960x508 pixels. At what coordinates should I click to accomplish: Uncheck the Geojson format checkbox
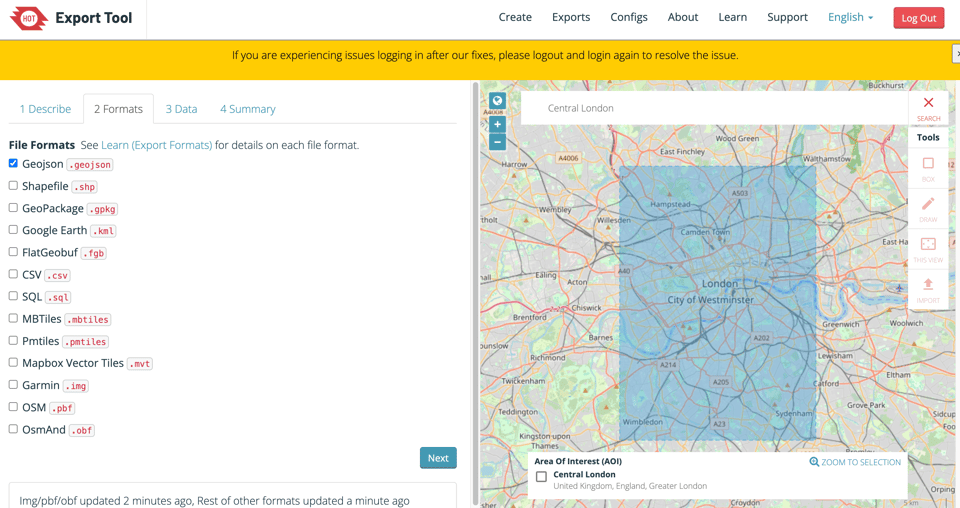tap(13, 163)
